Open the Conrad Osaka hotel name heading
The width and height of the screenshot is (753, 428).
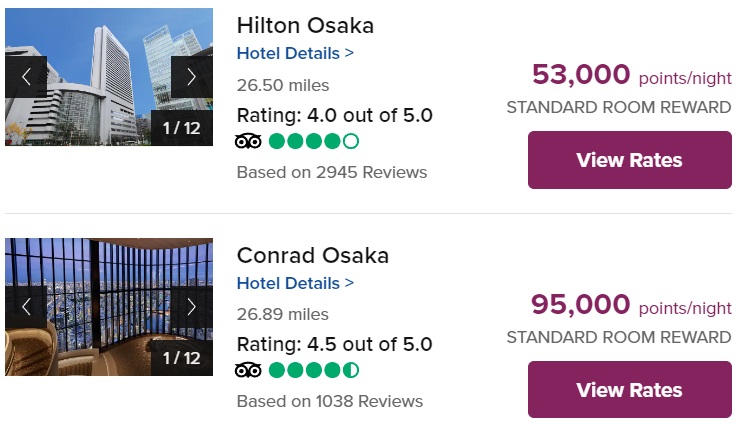click(x=312, y=255)
